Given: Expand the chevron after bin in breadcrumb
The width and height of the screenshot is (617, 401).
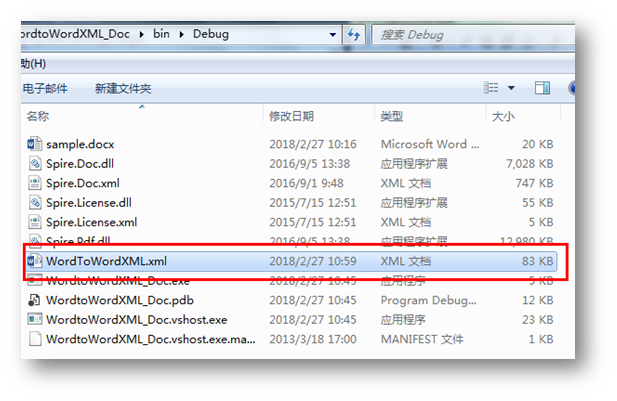Looking at the screenshot, I should tap(181, 35).
